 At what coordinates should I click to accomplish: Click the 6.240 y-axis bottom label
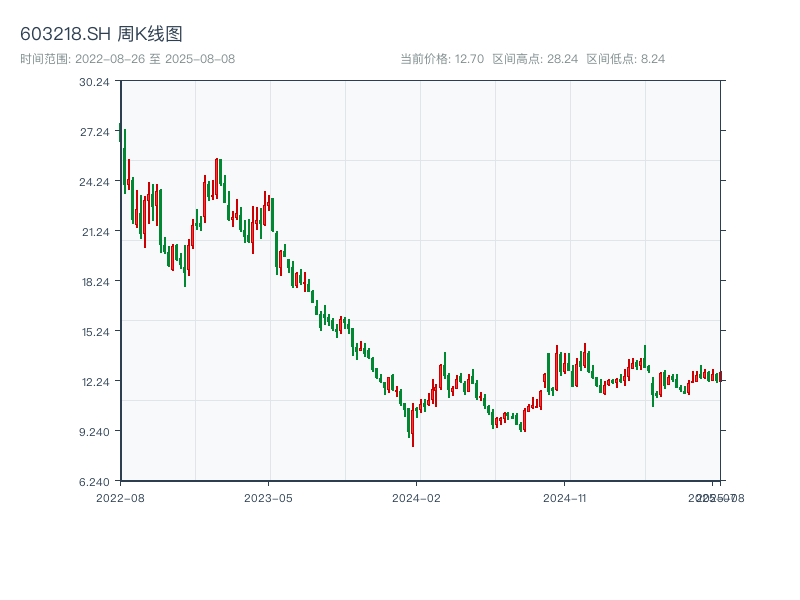point(94,481)
